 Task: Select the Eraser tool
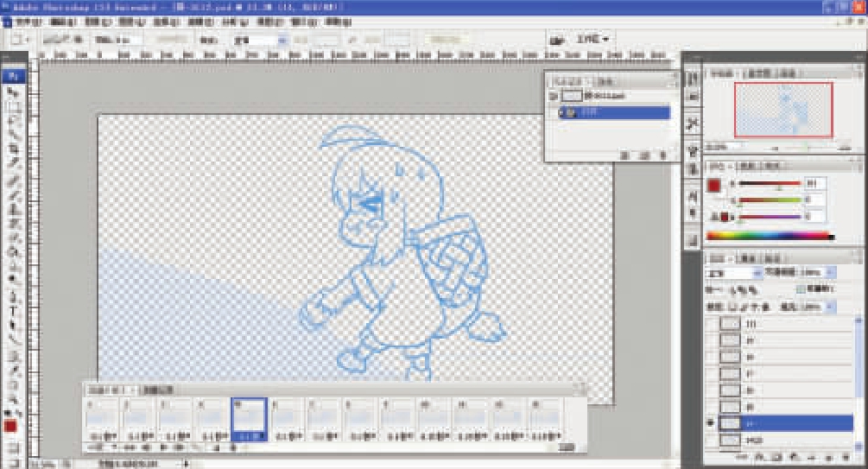coord(13,238)
